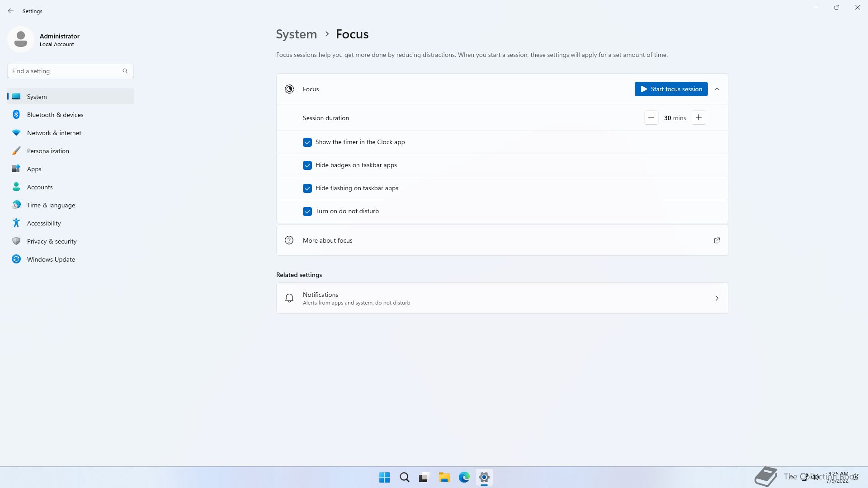The height and width of the screenshot is (488, 868).
Task: Click the System monitor icon in sidebar
Action: 16,96
